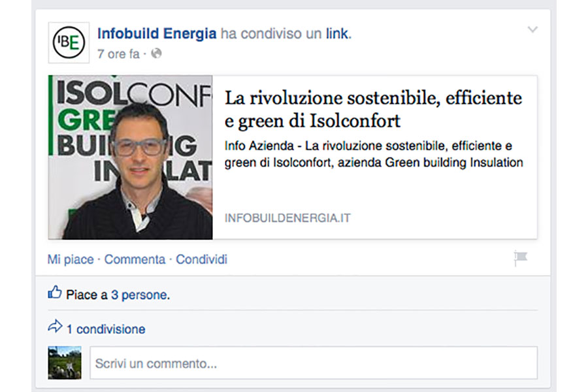Screen dimensions: 588x392
Task: Click the thumbs-up likes icon
Action: (x=55, y=293)
